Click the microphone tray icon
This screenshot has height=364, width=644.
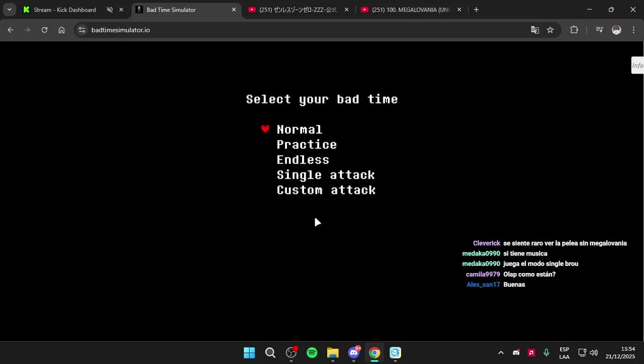tap(547, 353)
